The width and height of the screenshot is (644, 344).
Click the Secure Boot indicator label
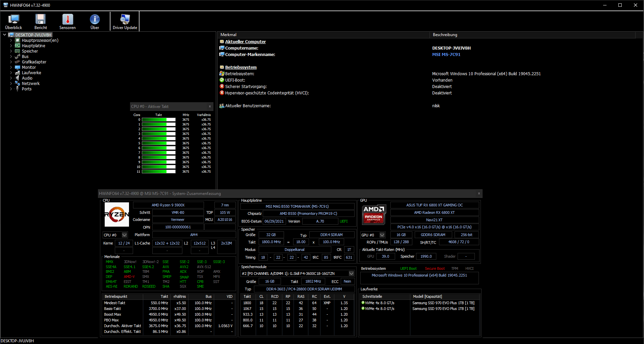click(435, 268)
